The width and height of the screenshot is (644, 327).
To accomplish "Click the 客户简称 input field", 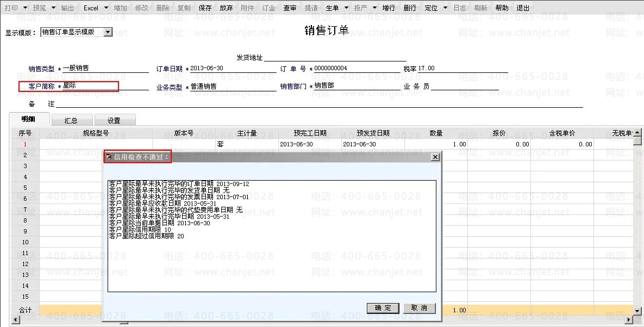I will (105, 86).
